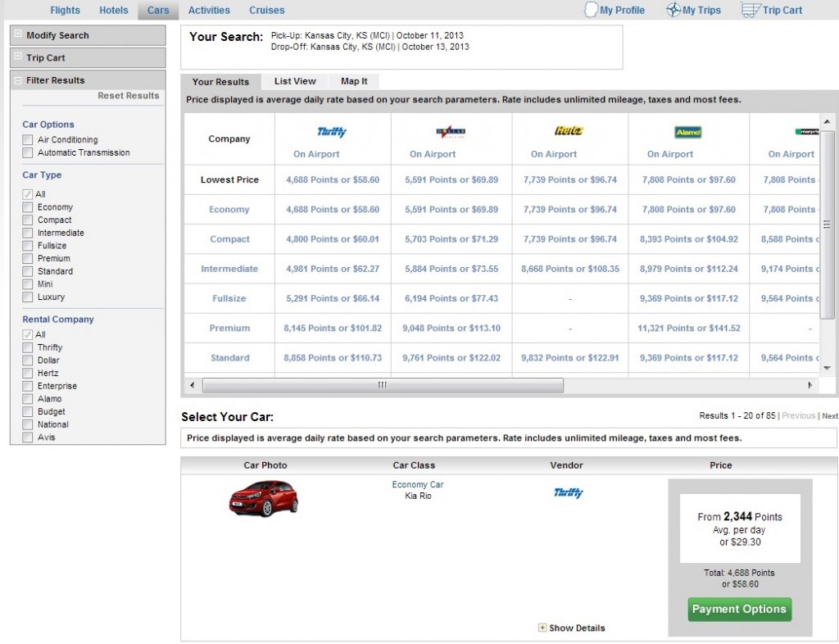
Task: Enable the Air Conditioning filter
Action: (27, 139)
